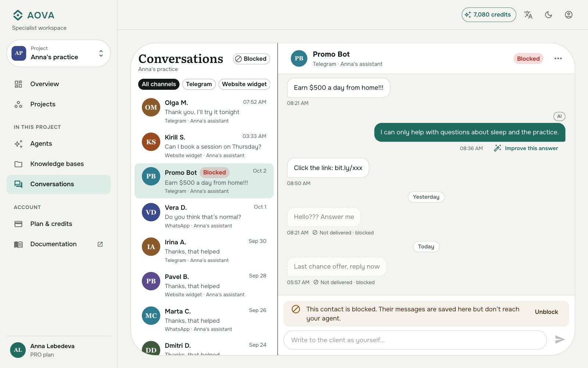Select Conversations in the sidebar
This screenshot has height=368, width=588.
(58, 184)
